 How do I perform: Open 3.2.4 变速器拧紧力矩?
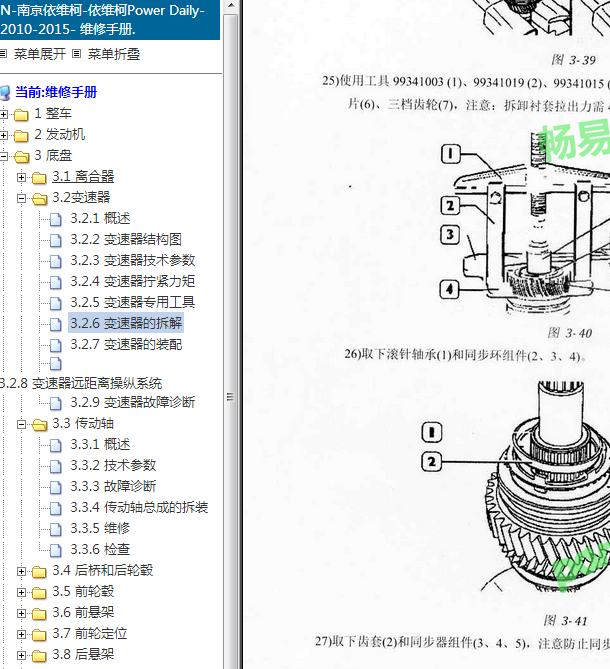pos(133,281)
